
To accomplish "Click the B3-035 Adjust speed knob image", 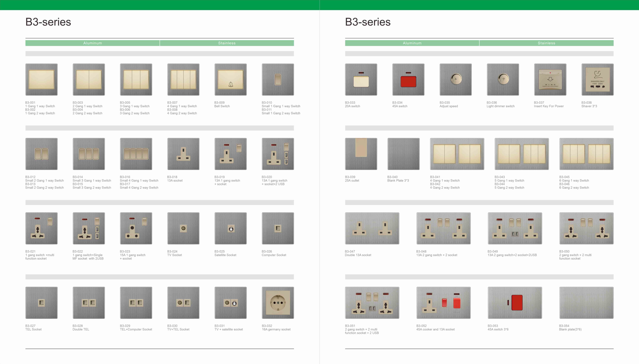I will click(x=456, y=79).
